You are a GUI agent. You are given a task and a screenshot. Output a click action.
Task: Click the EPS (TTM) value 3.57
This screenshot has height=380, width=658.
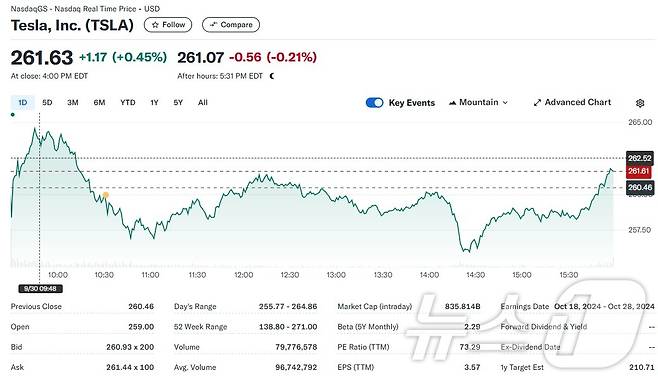pos(472,367)
